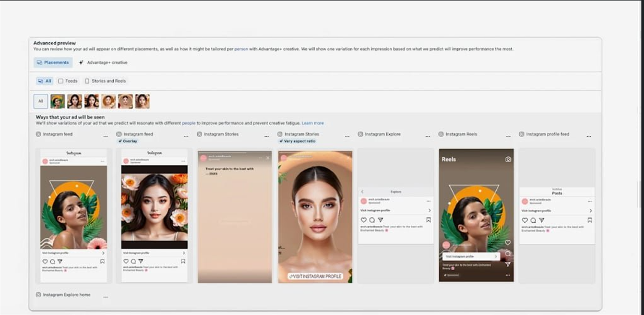Click bookmark icon in profile feed Posts preview
This screenshot has width=644, height=315.
(x=590, y=220)
